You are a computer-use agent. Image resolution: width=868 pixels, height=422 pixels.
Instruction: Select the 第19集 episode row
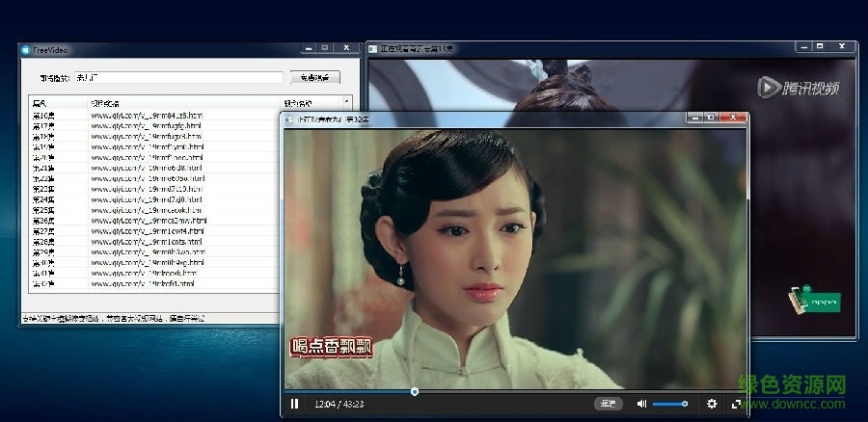pyautogui.click(x=154, y=147)
